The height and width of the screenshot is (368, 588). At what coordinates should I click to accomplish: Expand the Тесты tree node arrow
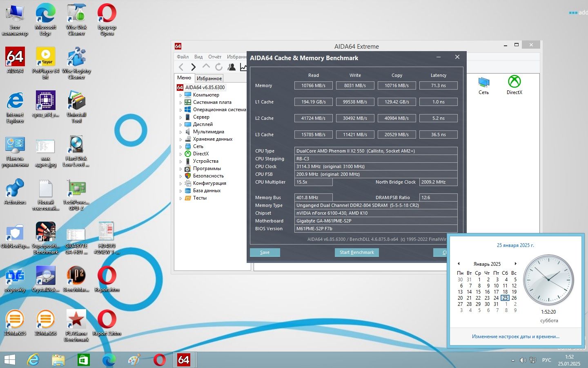pos(180,198)
